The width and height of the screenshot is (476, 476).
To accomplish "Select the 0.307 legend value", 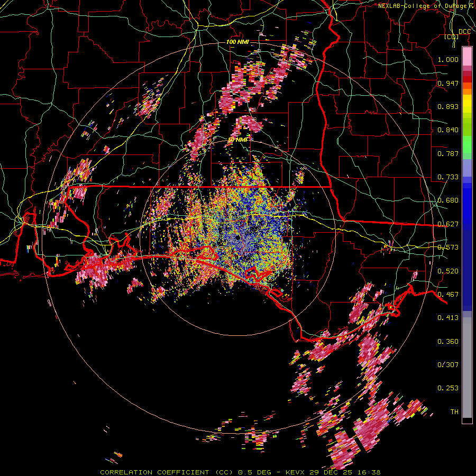I will click(448, 365).
